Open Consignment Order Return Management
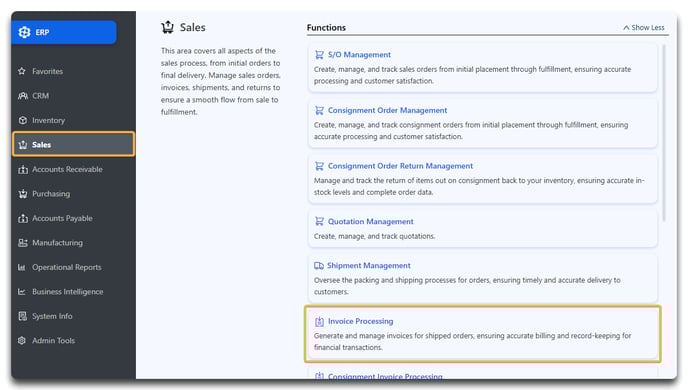This screenshot has height=390, width=688. pos(400,166)
